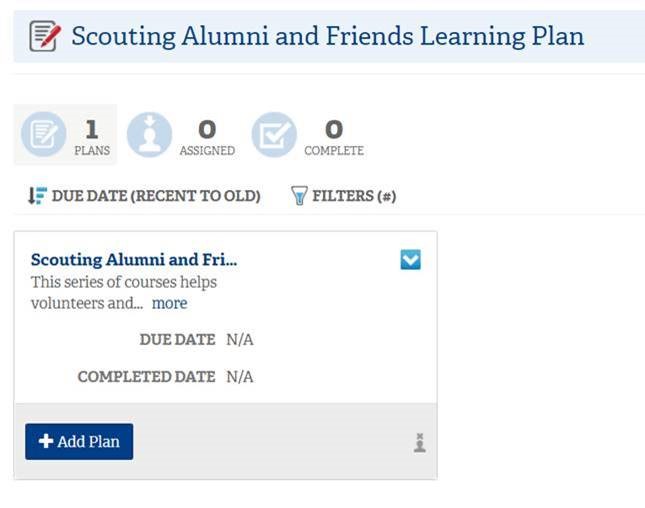
Task: Click the 'more' description link
Action: point(169,303)
